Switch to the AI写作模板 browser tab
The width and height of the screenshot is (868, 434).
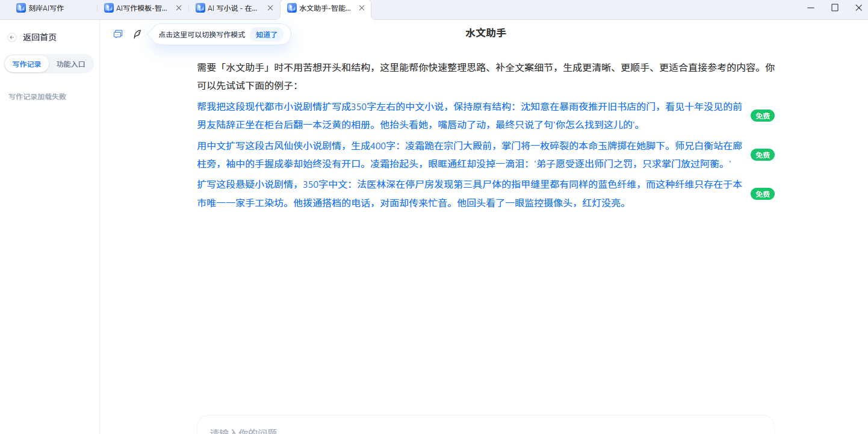tap(142, 8)
